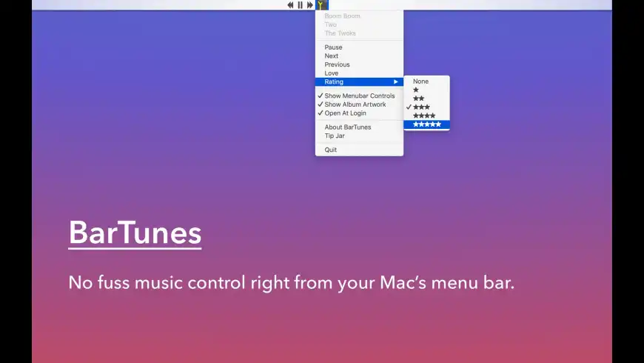
Task: Select the Love menu item
Action: pos(359,73)
